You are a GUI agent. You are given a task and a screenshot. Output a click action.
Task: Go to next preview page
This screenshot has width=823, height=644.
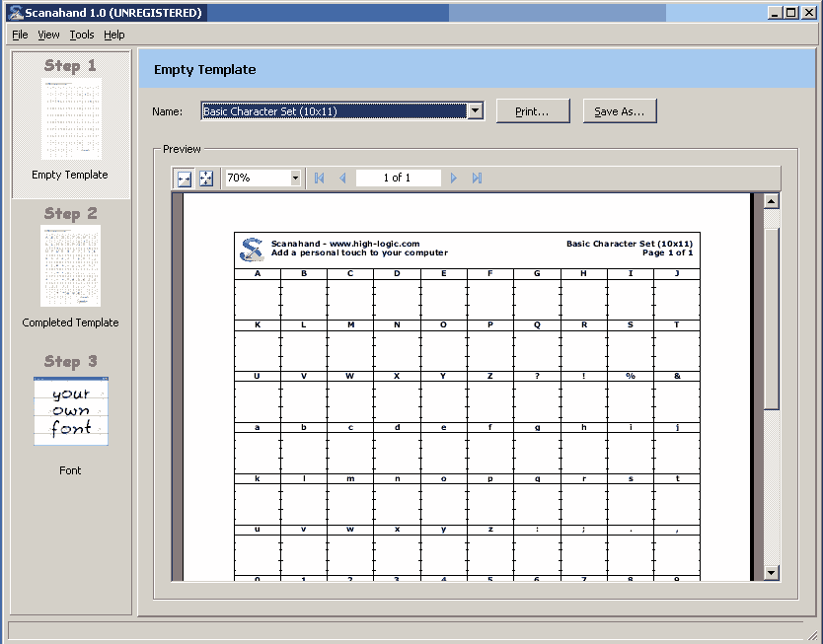pos(454,179)
